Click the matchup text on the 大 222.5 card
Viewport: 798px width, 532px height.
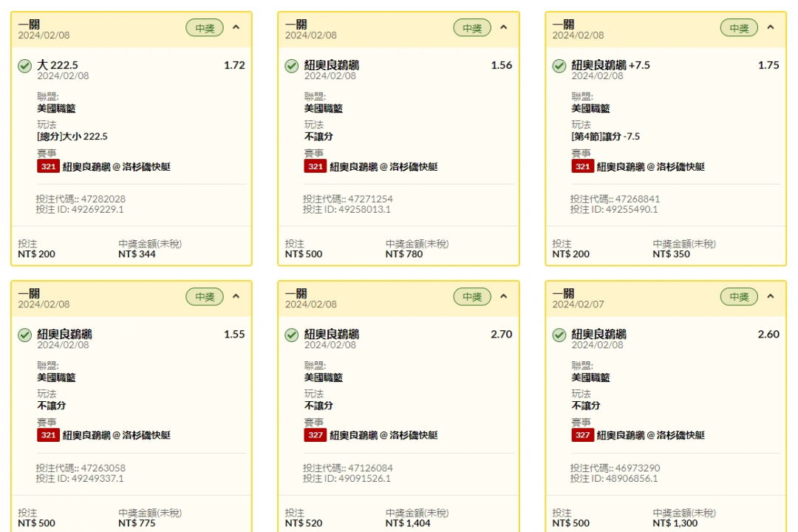coord(117,166)
